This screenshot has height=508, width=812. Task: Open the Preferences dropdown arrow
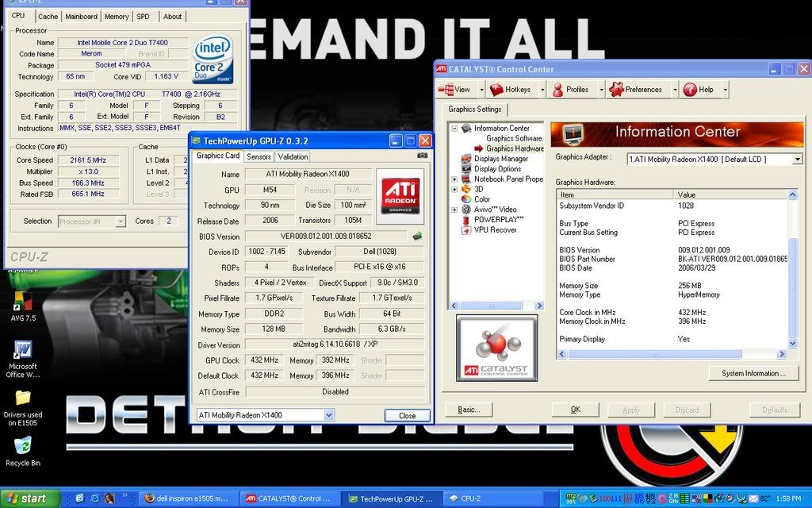click(x=675, y=90)
